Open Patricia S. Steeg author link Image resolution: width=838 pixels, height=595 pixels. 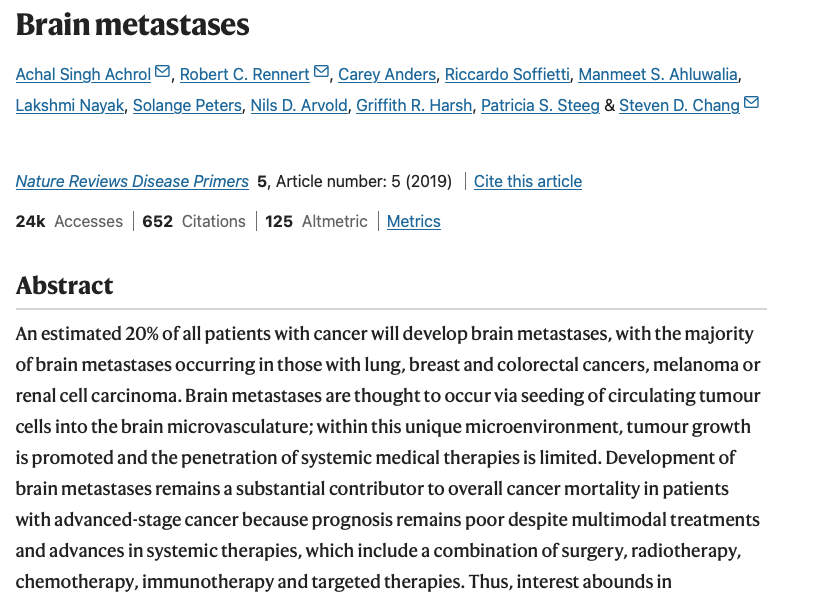540,105
